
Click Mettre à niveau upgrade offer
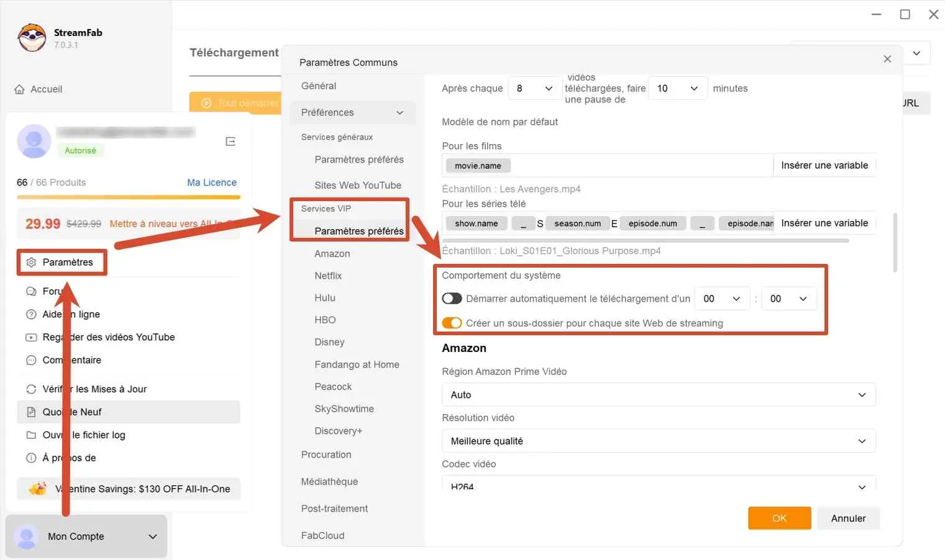pos(171,224)
